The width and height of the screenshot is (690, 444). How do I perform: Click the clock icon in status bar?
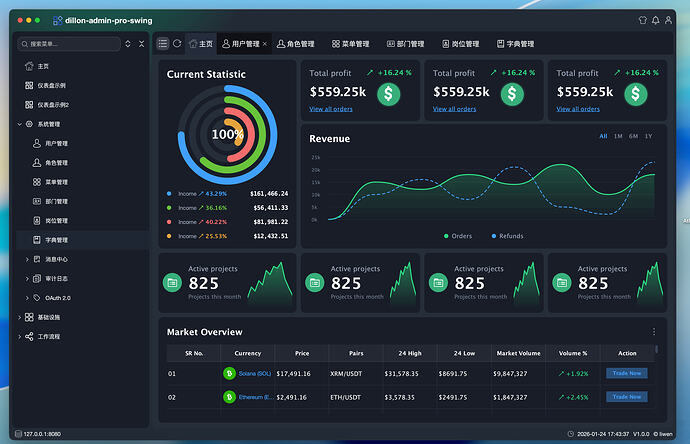[x=571, y=434]
